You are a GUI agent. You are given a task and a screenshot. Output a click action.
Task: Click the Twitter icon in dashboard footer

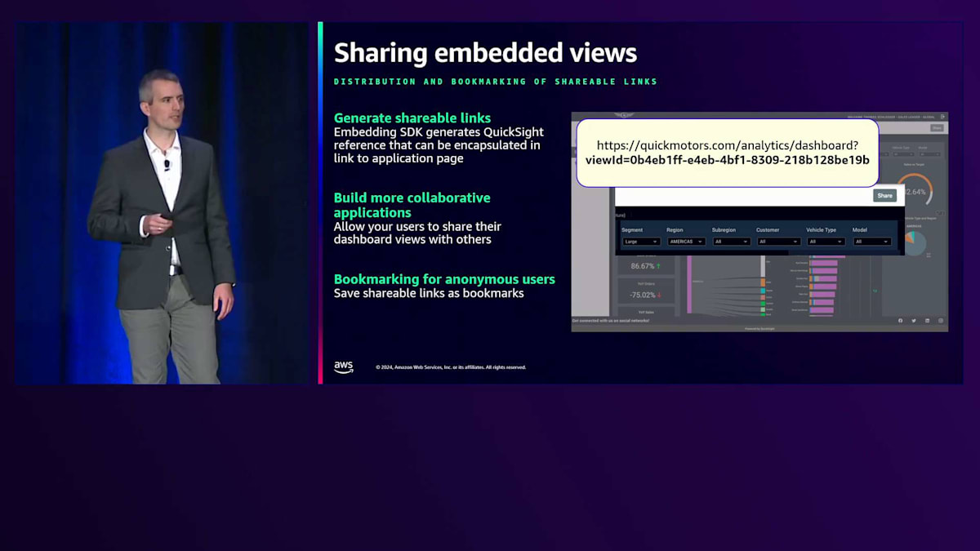[914, 321]
